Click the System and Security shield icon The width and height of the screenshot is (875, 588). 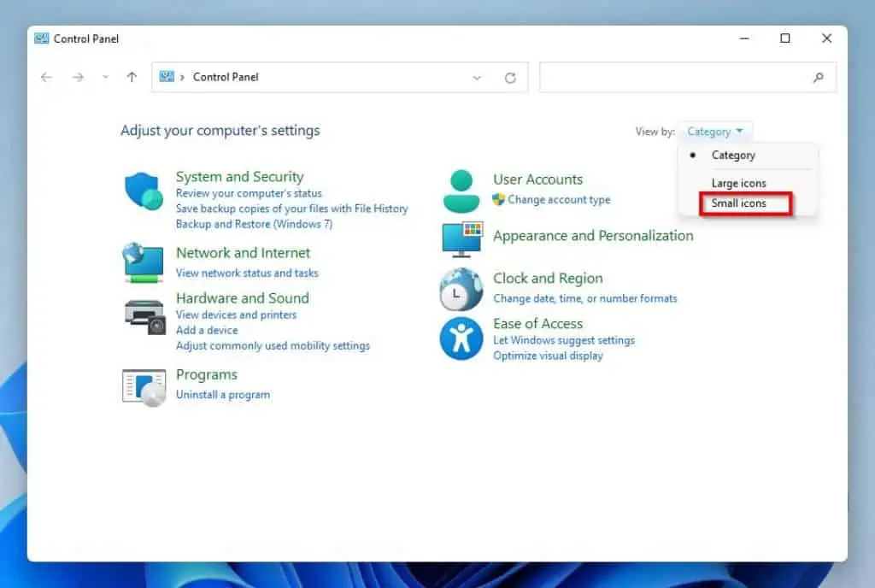point(144,191)
